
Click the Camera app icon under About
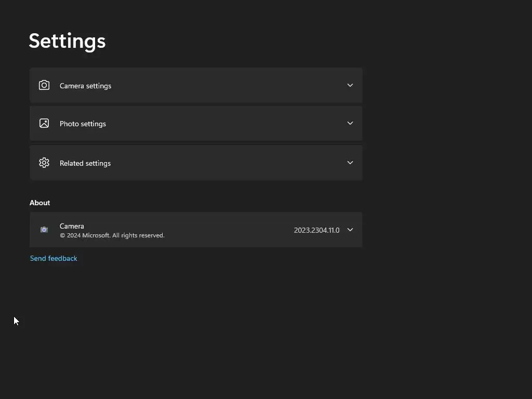pos(44,230)
